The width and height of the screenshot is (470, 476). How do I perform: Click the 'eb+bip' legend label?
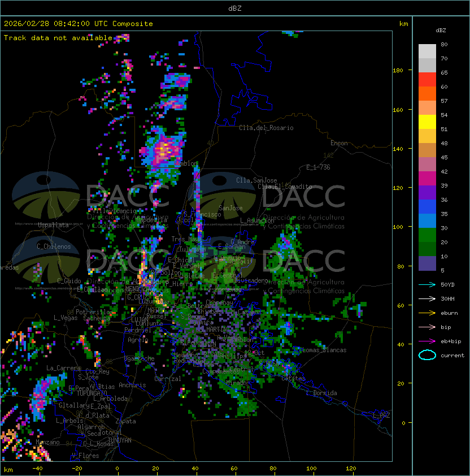tap(451, 341)
